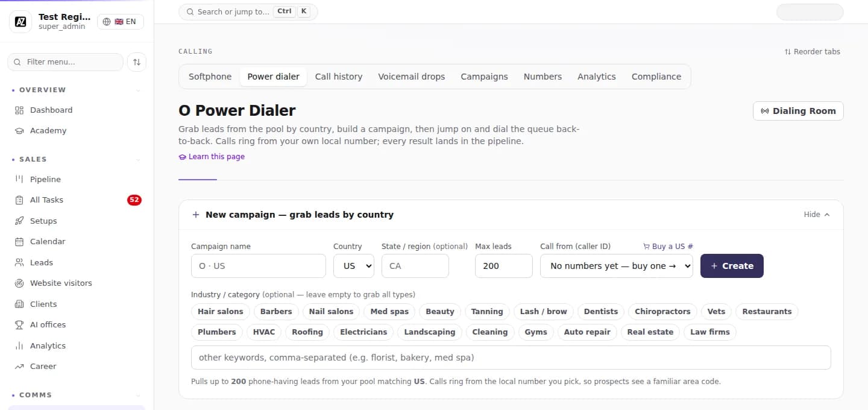Screen dimensions: 868x410
Task: Click the Website visitors target icon
Action: (x=19, y=283)
